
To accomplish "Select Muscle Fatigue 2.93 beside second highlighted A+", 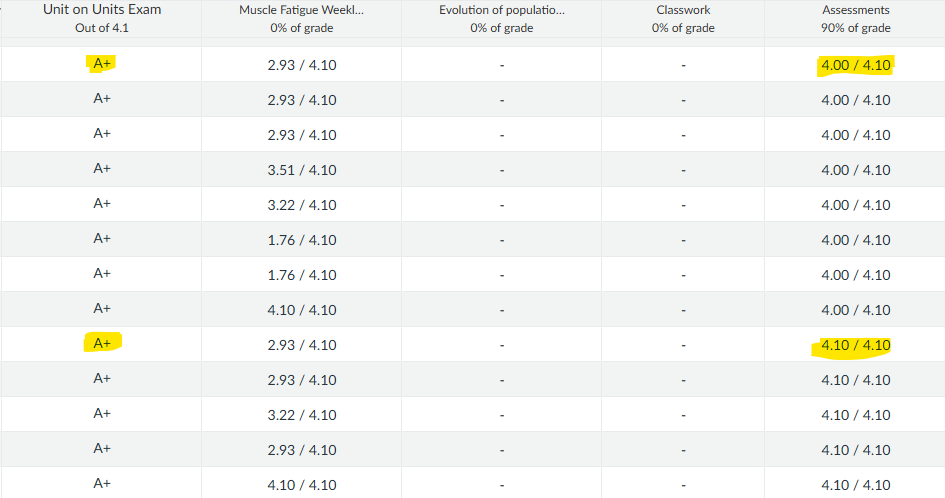I will click(x=302, y=345).
